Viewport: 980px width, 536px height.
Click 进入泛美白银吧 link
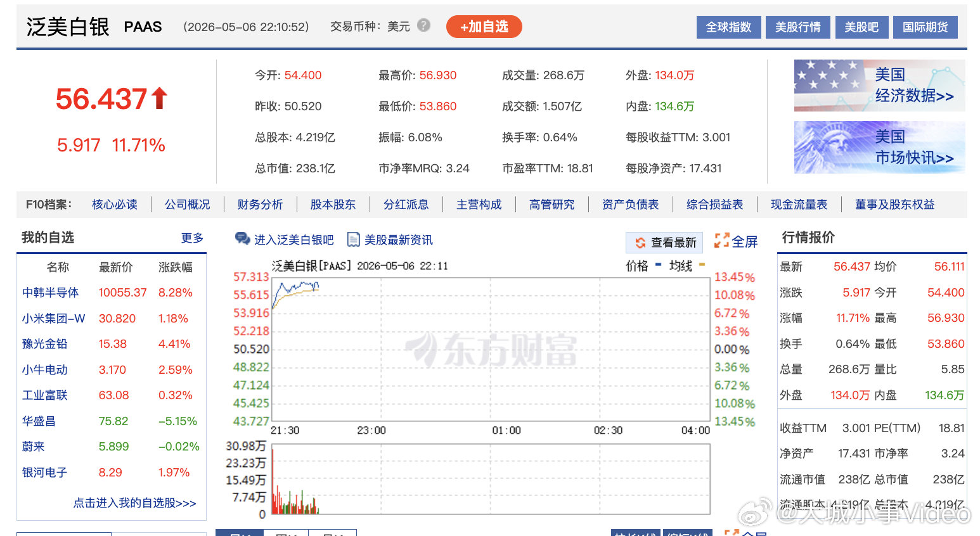click(x=294, y=240)
